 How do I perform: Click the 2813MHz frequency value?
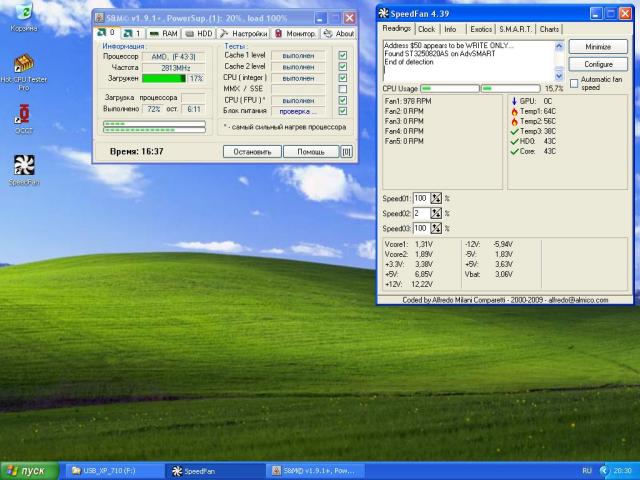tap(176, 68)
